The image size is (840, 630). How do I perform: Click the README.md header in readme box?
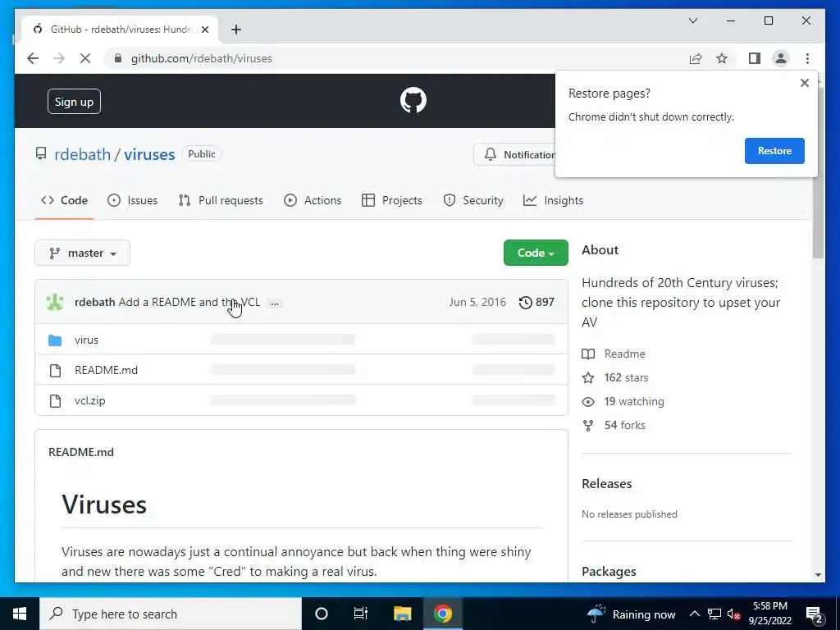tap(81, 452)
